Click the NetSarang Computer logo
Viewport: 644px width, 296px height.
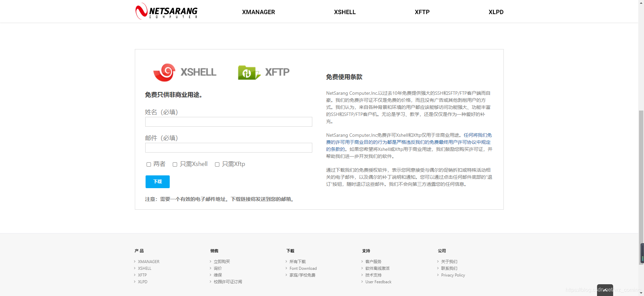coord(166,11)
